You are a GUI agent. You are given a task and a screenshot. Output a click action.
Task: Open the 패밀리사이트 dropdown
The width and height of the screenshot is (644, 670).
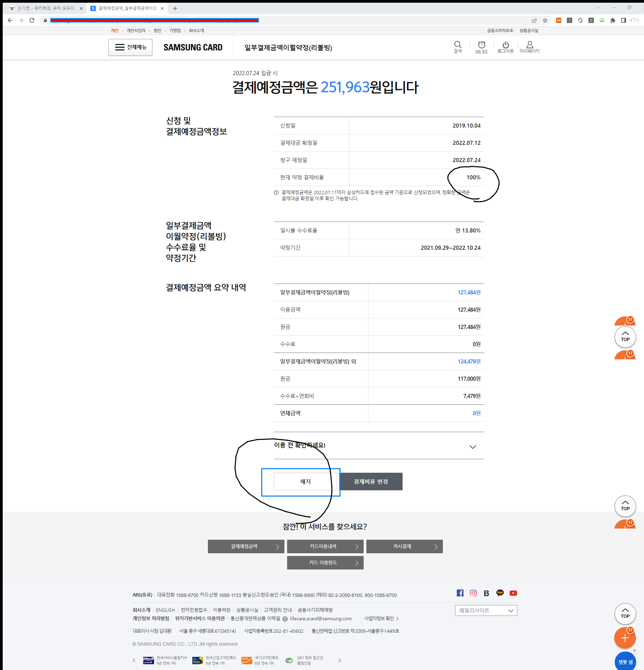pos(486,610)
